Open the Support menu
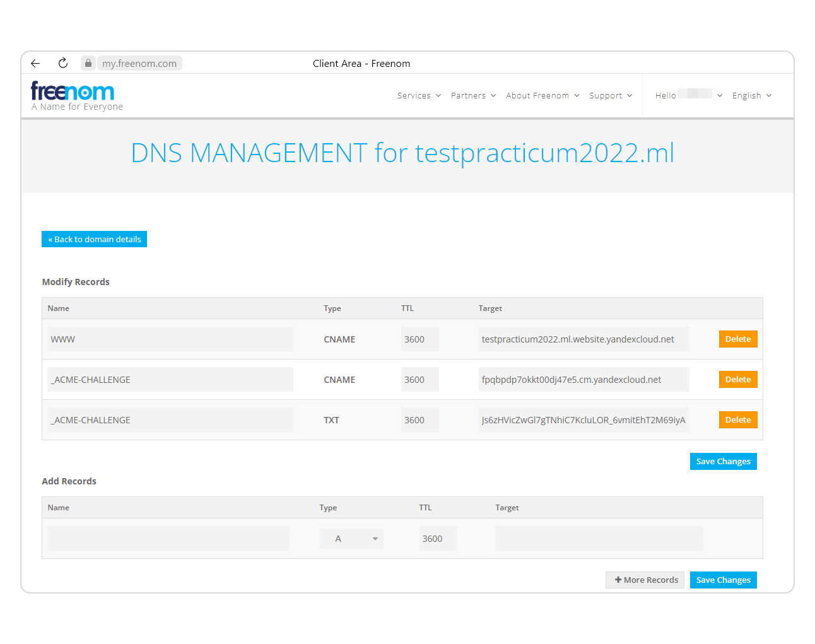Viewport: 815px width, 644px height. [x=610, y=95]
